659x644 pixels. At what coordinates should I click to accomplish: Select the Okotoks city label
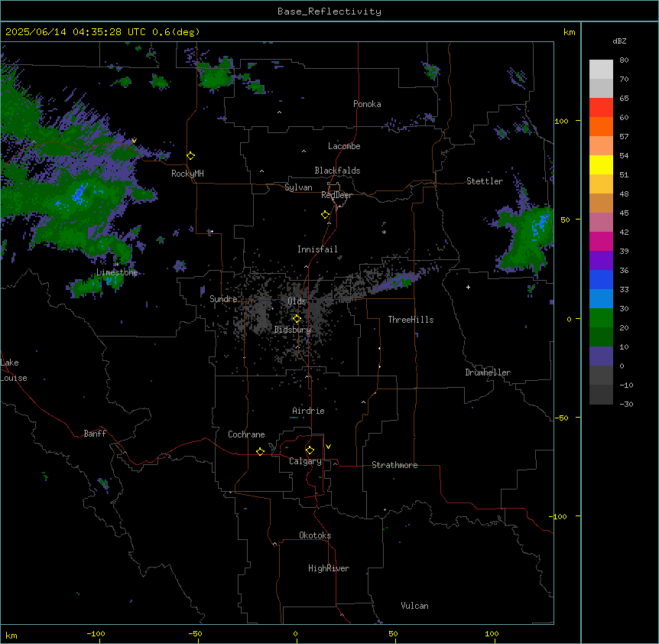[315, 535]
